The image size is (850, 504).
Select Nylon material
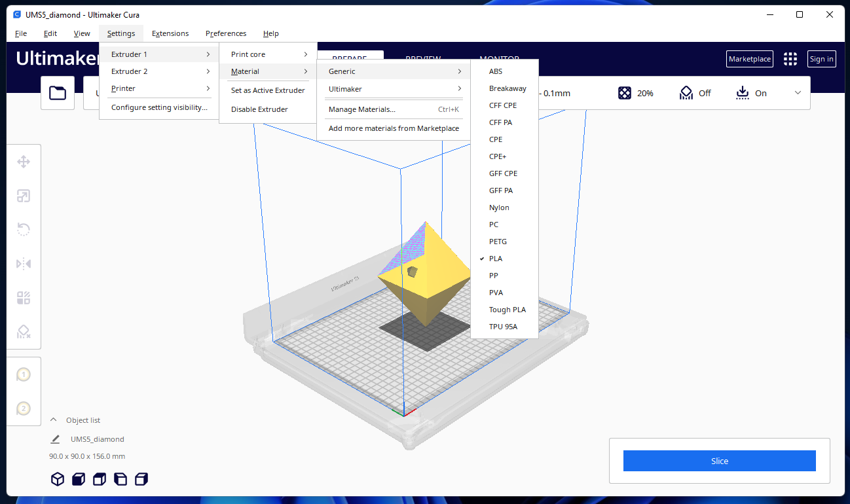coord(504,207)
